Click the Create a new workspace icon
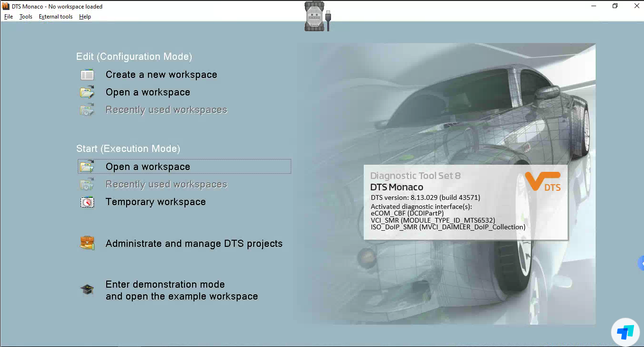The width and height of the screenshot is (644, 347). tap(87, 75)
